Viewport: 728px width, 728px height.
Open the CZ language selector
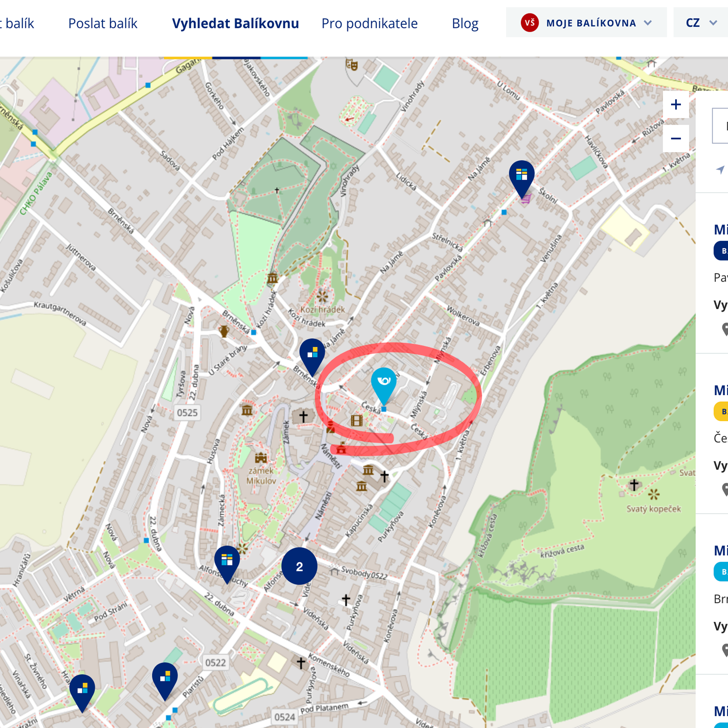701,22
